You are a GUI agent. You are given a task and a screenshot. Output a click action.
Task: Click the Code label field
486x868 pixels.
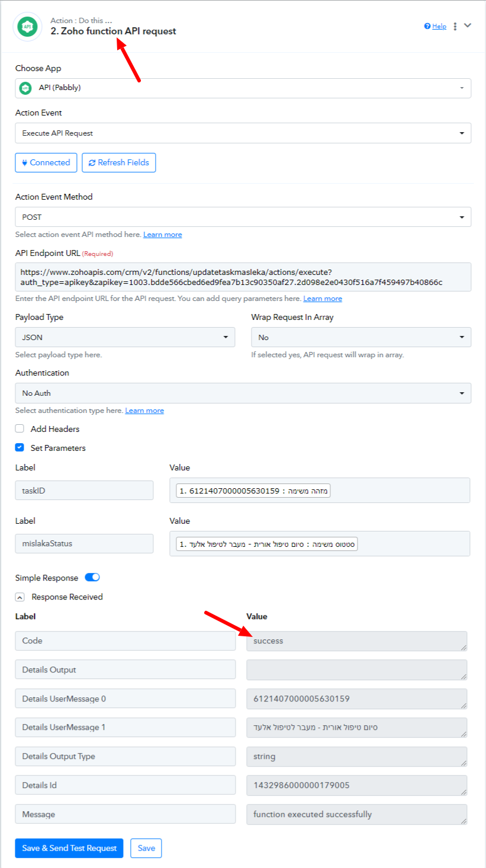pos(125,640)
